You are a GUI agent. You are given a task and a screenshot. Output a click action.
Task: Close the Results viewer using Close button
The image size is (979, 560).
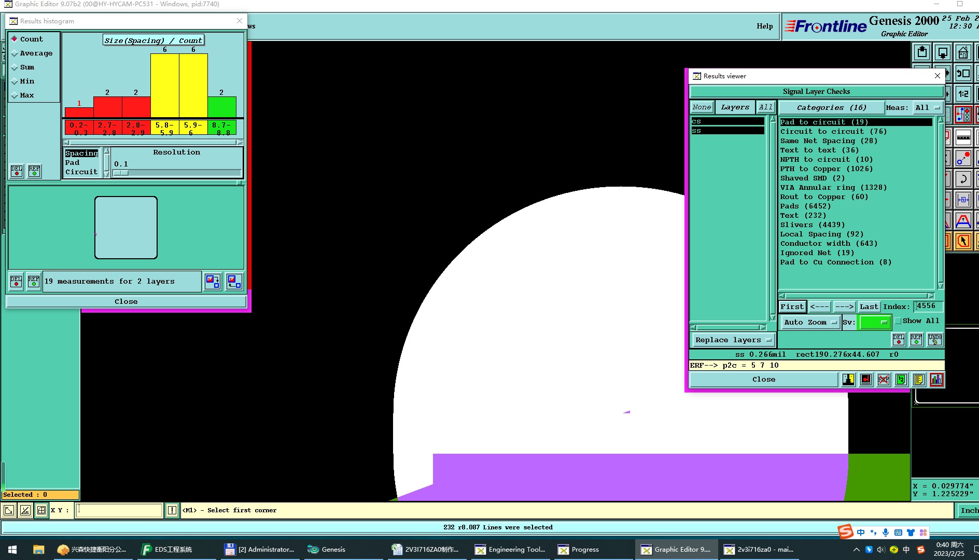coord(764,380)
